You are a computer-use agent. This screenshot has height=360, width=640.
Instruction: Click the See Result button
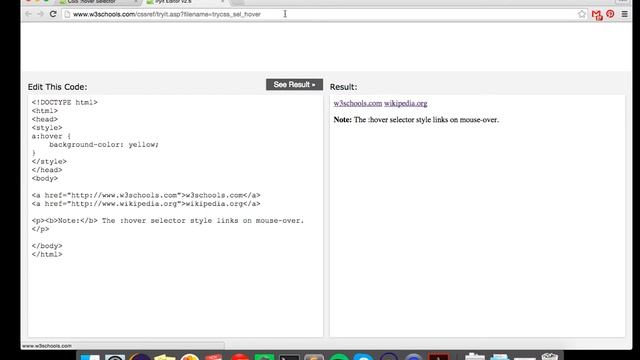click(x=294, y=84)
